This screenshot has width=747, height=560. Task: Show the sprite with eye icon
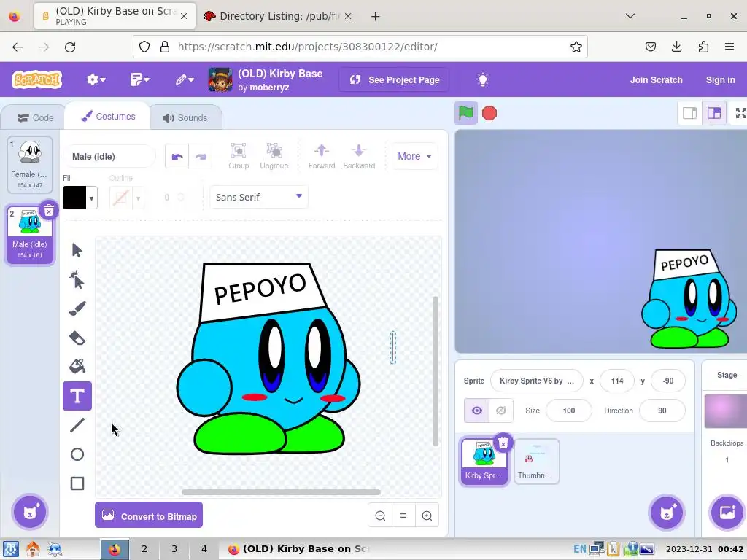point(477,411)
